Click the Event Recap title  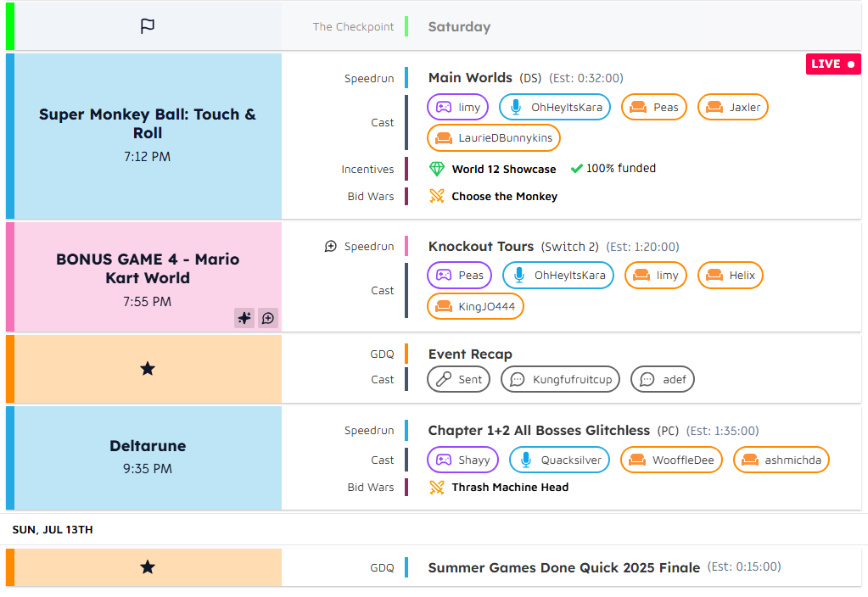coord(470,354)
